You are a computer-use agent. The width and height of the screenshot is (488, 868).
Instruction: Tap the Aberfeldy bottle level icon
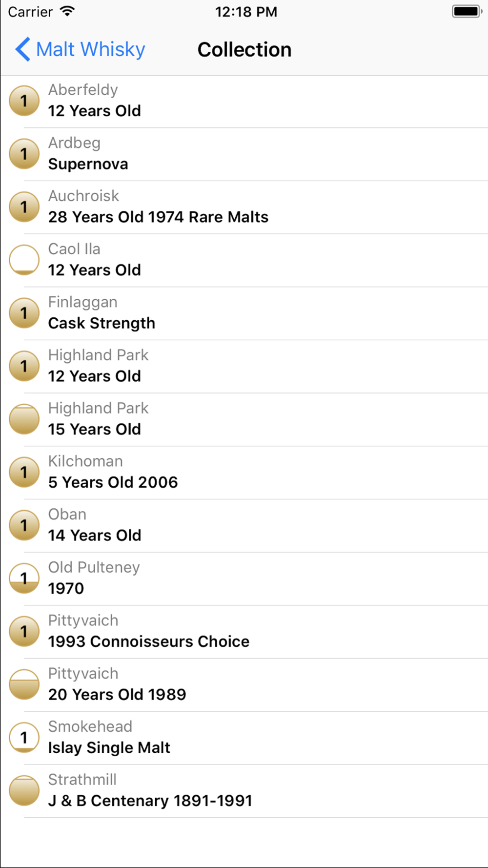pyautogui.click(x=24, y=101)
